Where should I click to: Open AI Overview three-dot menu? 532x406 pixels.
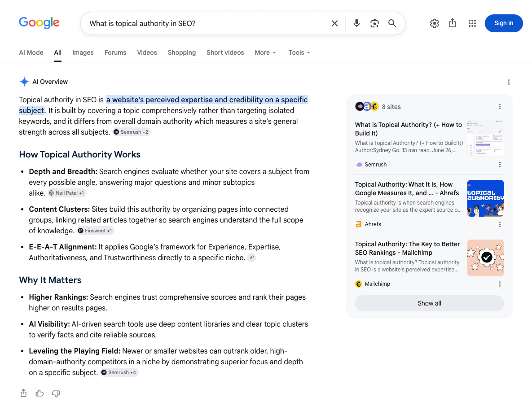coord(508,82)
